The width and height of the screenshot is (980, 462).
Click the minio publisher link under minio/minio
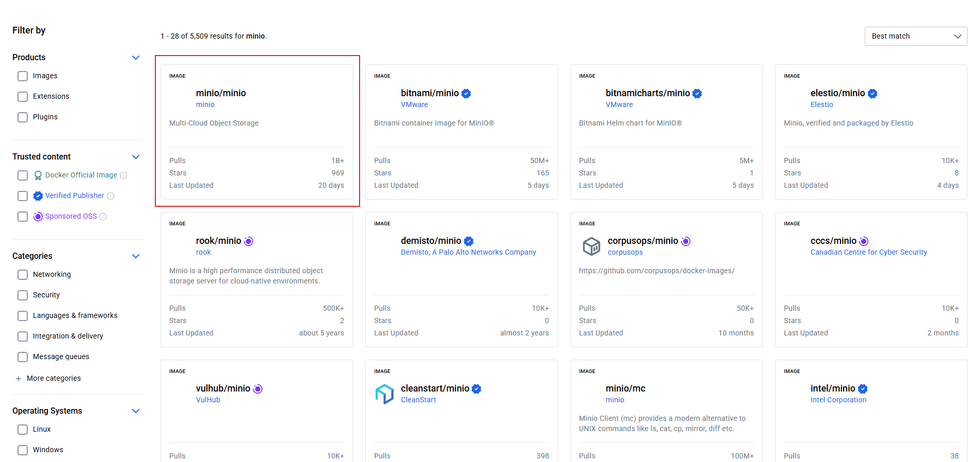tap(205, 104)
